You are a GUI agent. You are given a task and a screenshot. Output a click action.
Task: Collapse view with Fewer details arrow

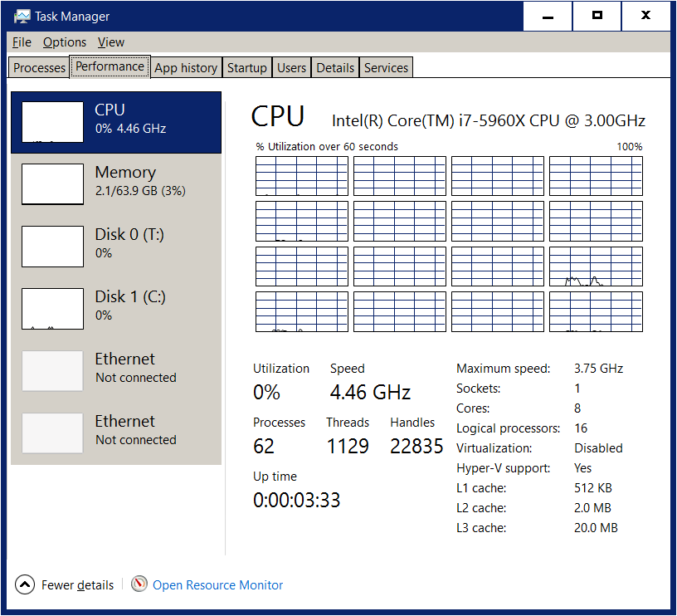(x=25, y=584)
